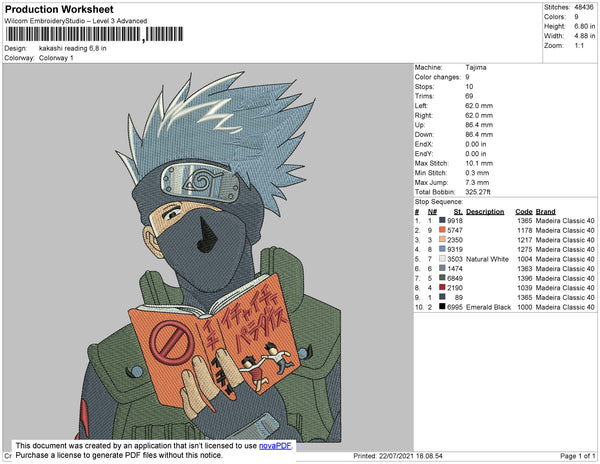The width and height of the screenshot is (600, 464).
Task: Select the dark blue swatch for stop 1
Action: tap(442, 220)
